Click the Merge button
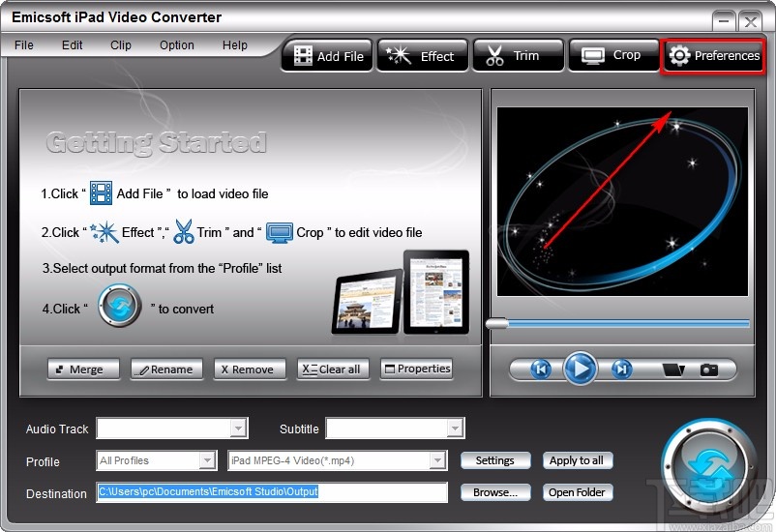 click(83, 369)
